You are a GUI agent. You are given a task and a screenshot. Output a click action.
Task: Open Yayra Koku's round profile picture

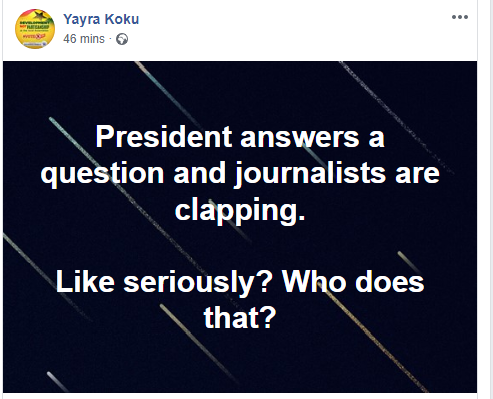pyautogui.click(x=35, y=29)
